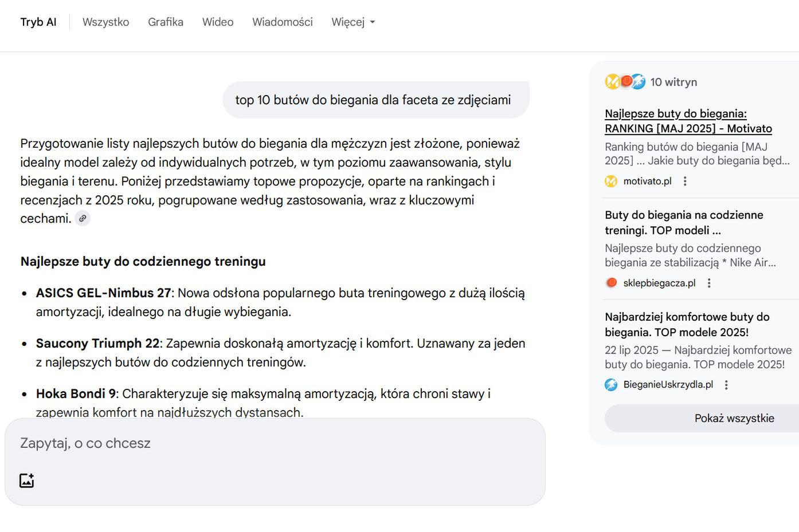The height and width of the screenshot is (532, 799).
Task: Select the motivato.pl favicon in the sidebar
Action: (610, 181)
